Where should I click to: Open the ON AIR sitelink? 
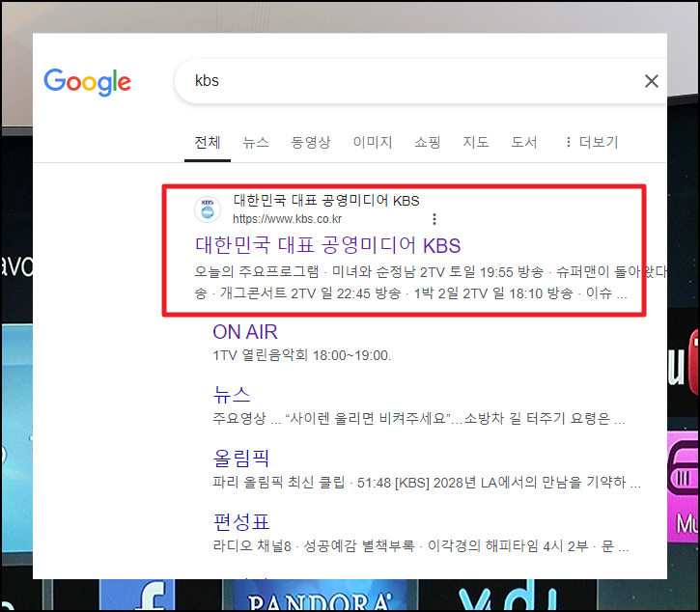245,332
